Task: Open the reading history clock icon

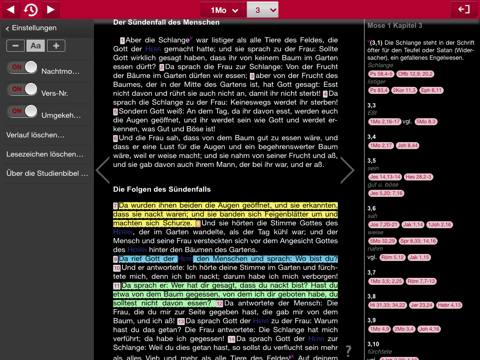Action: pos(31,9)
